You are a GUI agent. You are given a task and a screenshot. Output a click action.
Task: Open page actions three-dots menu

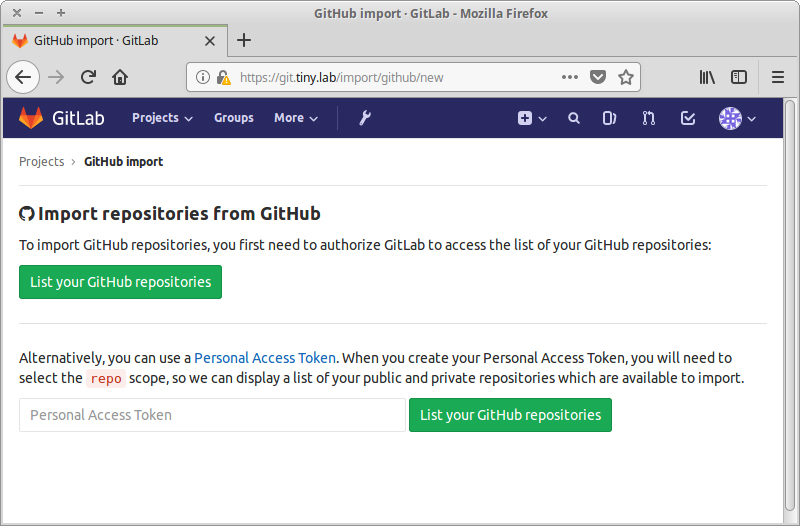coord(569,77)
